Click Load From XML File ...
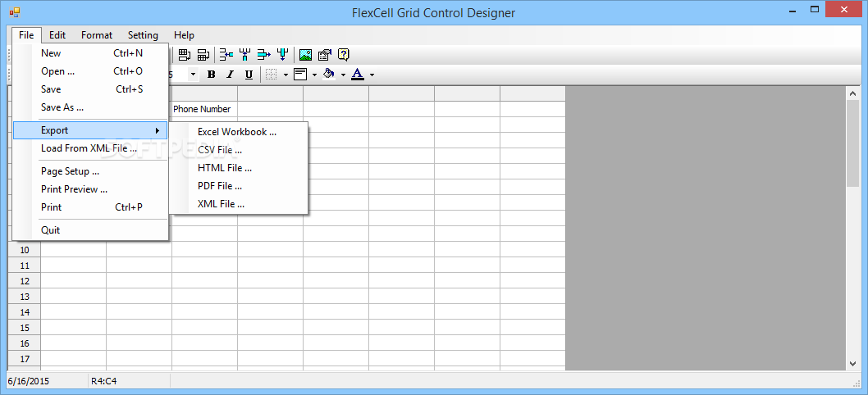The image size is (868, 395). point(90,148)
